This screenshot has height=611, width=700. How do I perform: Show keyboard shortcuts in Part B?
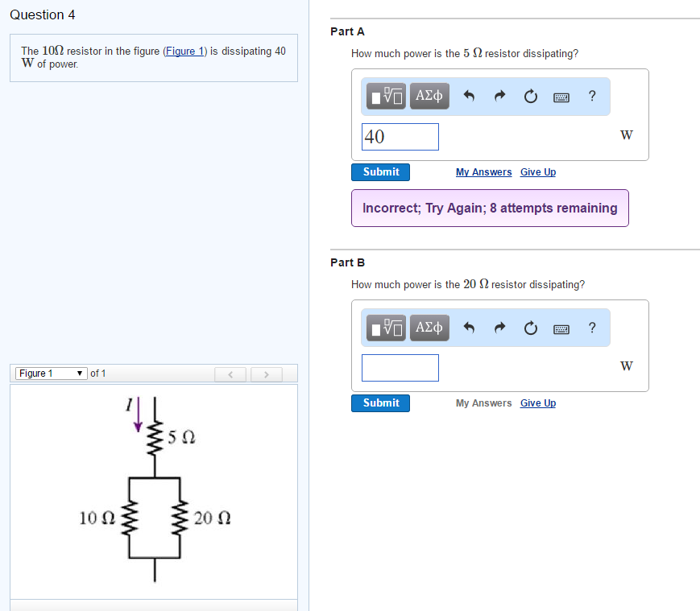coord(561,329)
